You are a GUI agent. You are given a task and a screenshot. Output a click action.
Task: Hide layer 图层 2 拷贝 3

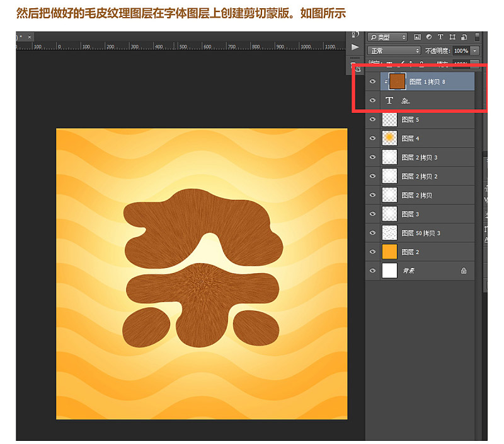tap(372, 157)
